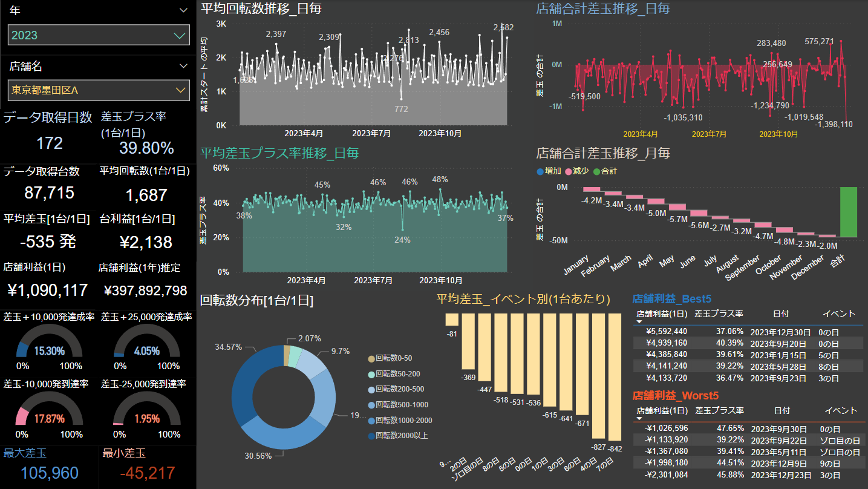Viewport: 868px width, 489px height.
Task: Select 回転数0-50 legend dot
Action: (371, 358)
